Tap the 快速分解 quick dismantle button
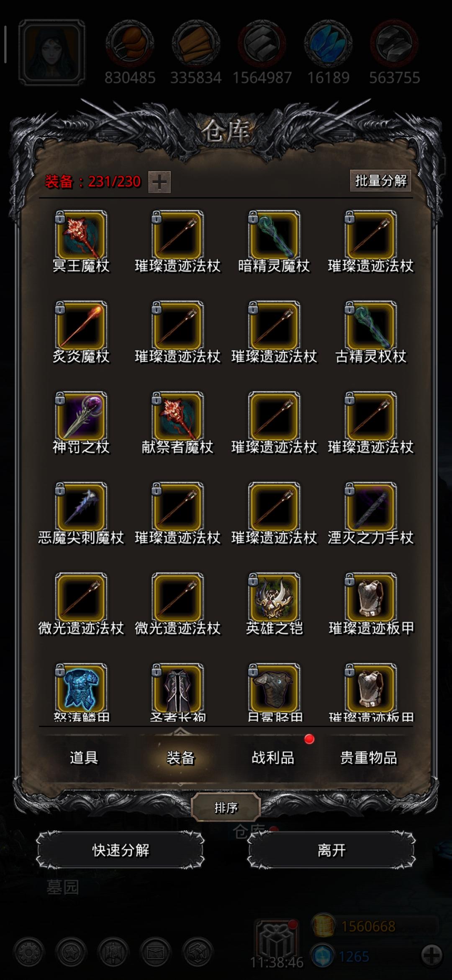Viewport: 452px width, 980px height. (x=121, y=851)
